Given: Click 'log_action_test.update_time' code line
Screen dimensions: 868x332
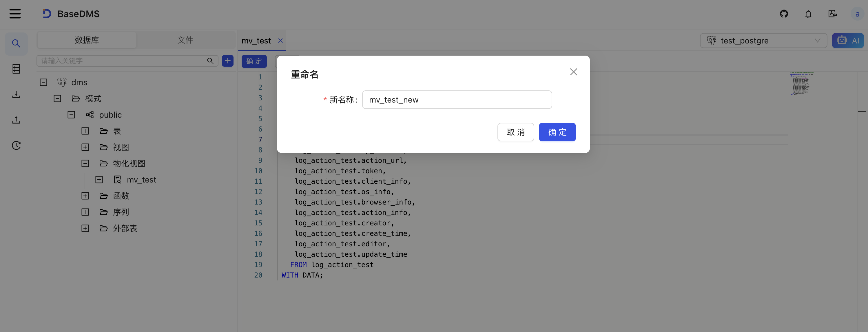Looking at the screenshot, I should click(351, 254).
